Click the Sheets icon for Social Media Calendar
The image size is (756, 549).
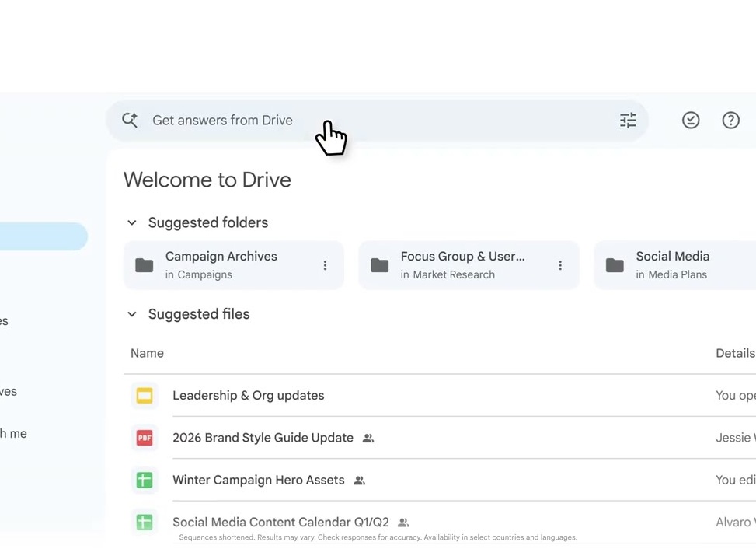[145, 522]
